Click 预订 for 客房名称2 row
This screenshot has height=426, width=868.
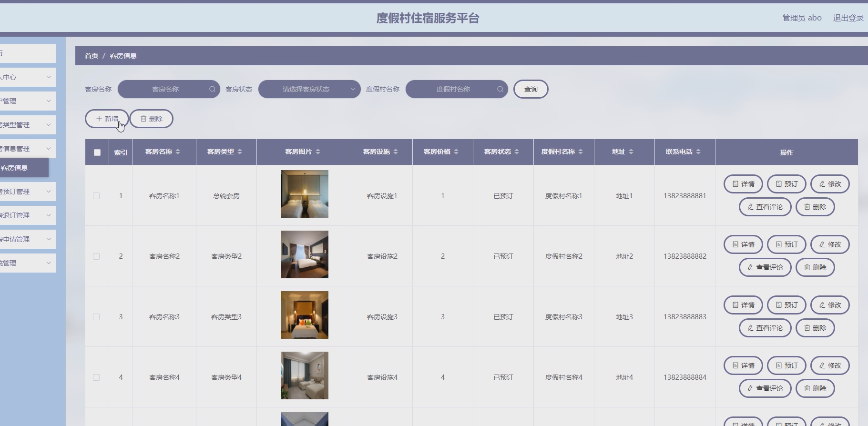click(x=786, y=244)
